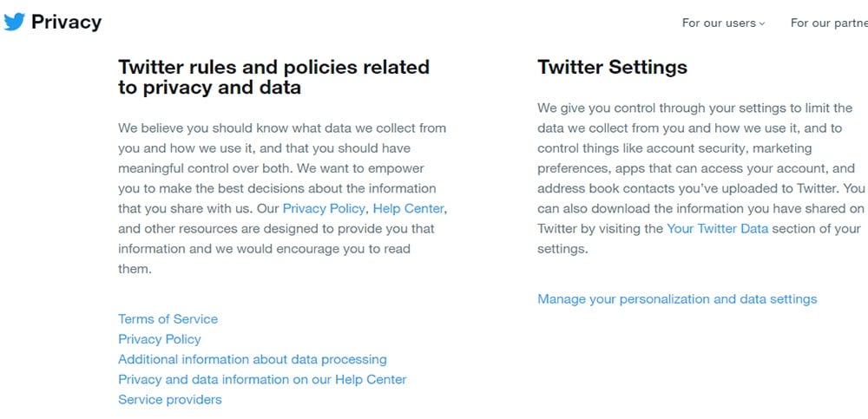Click the sentence beginning We believe you should know
The image size is (868, 419).
(x=282, y=148)
